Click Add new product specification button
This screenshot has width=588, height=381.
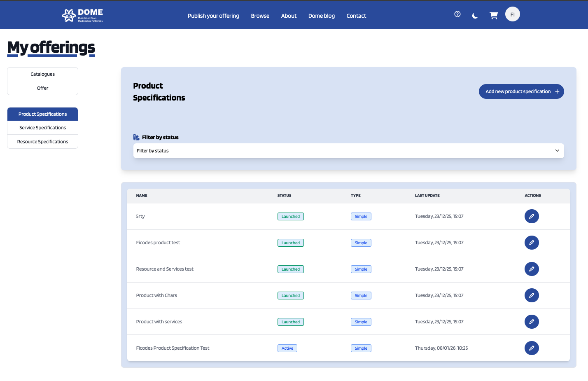(521, 91)
